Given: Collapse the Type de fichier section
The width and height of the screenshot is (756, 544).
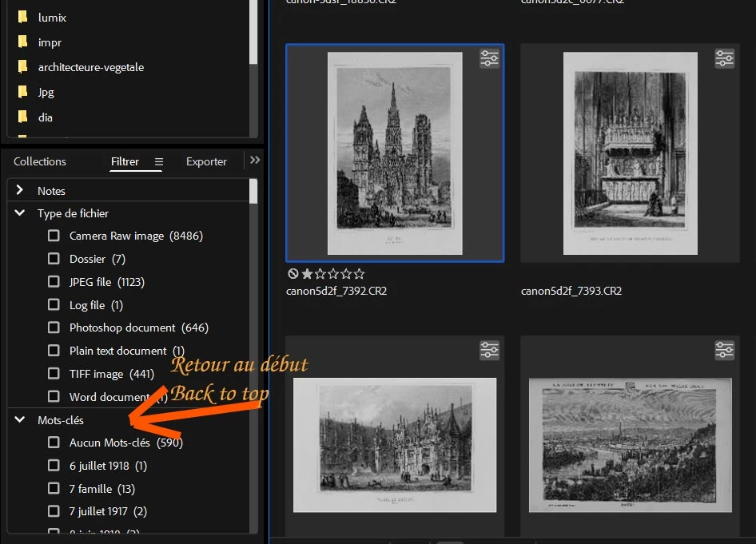Looking at the screenshot, I should [x=20, y=213].
